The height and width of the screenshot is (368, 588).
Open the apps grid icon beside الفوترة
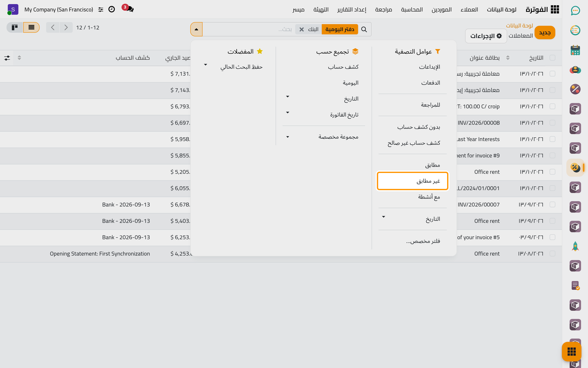pos(555,10)
